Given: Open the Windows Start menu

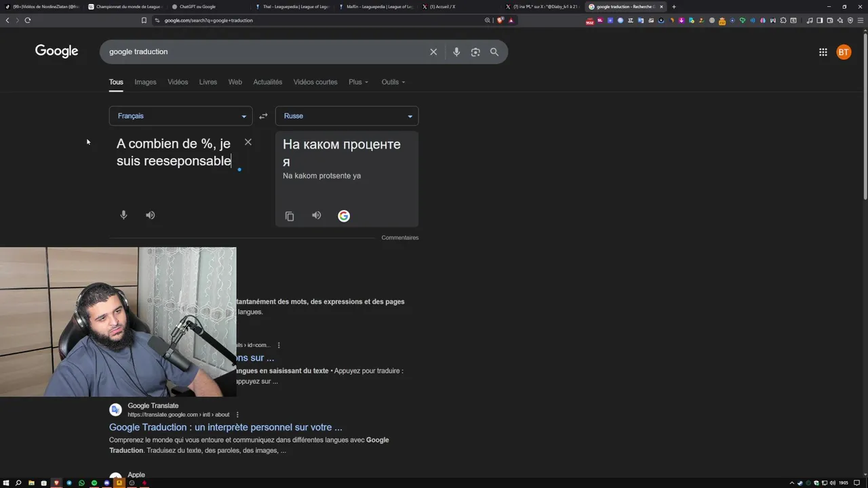Looking at the screenshot, I should [6, 483].
